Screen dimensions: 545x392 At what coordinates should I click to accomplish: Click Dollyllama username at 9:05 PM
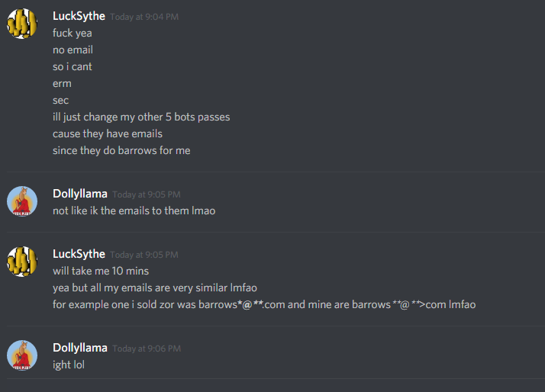[x=80, y=194]
